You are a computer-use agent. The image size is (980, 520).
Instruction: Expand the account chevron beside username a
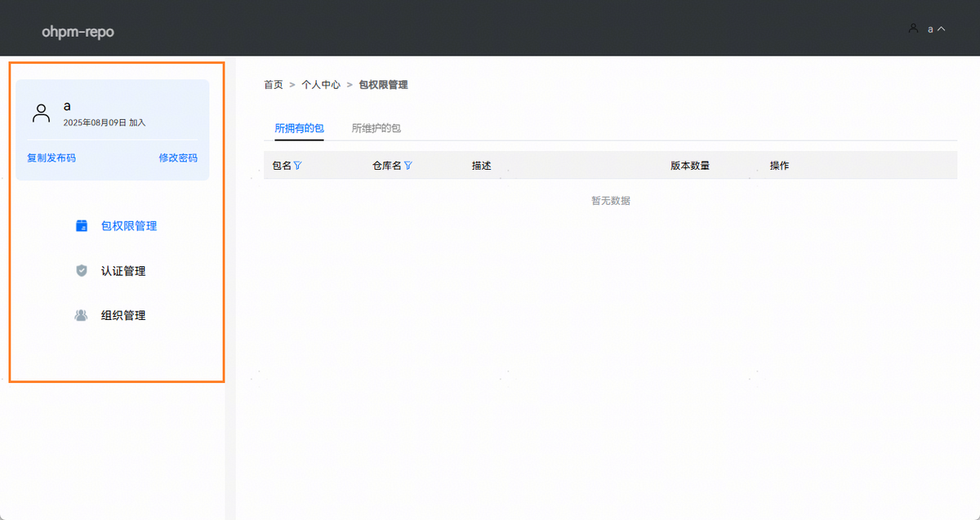tap(942, 29)
